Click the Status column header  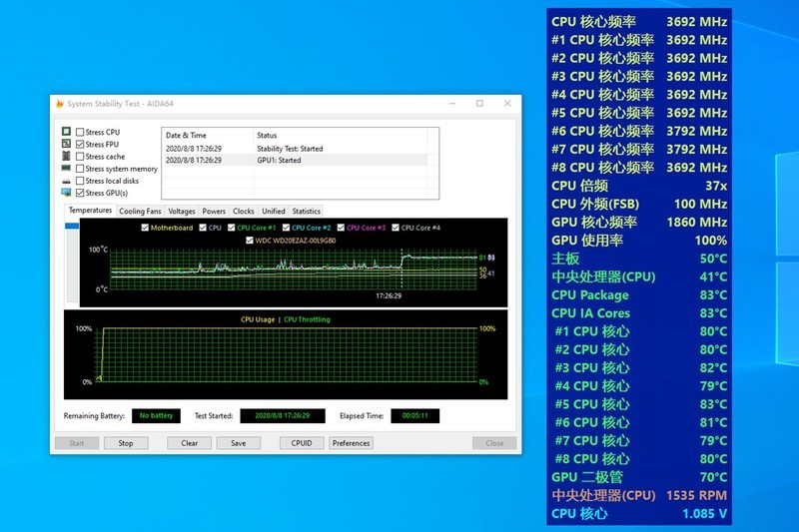click(x=340, y=135)
